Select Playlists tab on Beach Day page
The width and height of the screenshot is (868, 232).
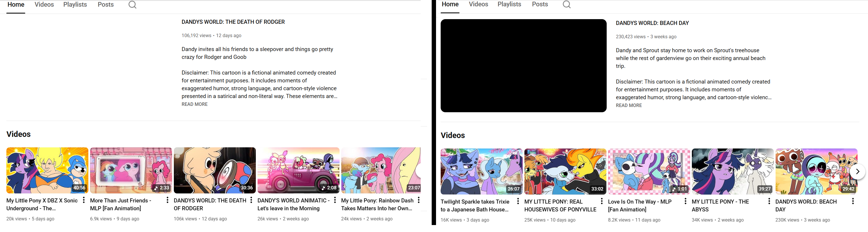click(x=510, y=4)
